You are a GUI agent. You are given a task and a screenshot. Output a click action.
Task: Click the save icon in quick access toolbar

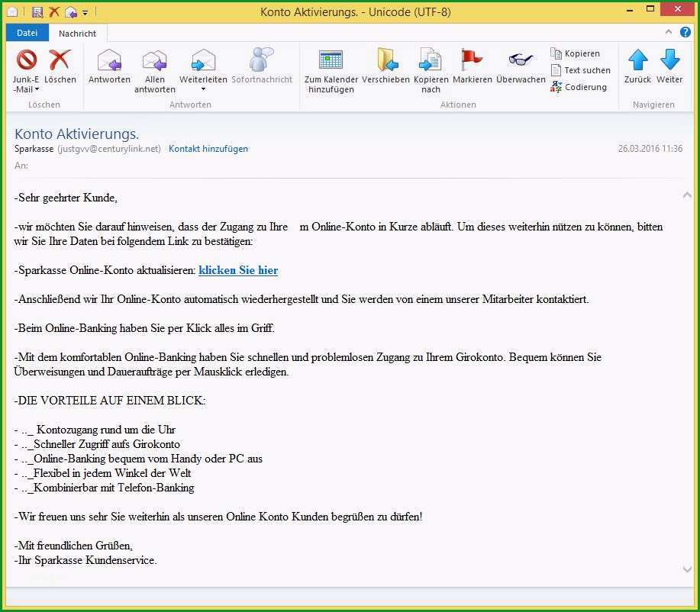coord(37,12)
